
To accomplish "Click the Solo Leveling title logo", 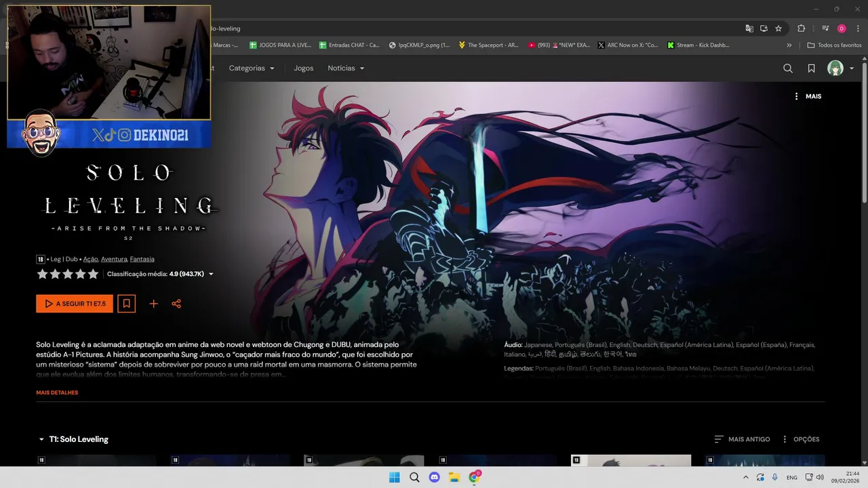I will point(129,201).
